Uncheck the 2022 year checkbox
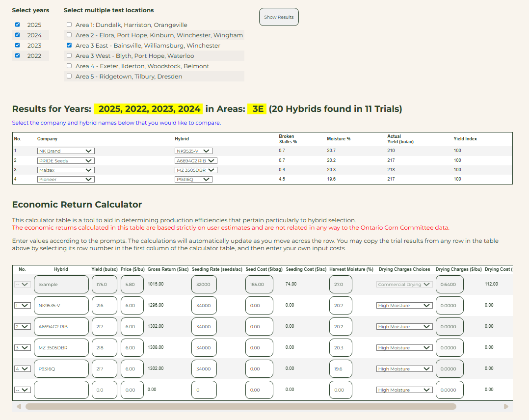The image size is (529, 420). tap(18, 55)
